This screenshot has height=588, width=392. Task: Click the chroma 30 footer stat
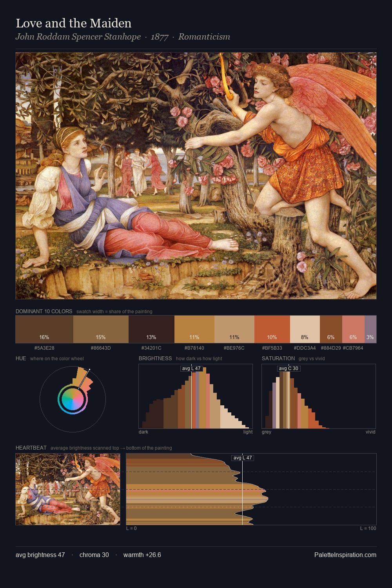94,555
